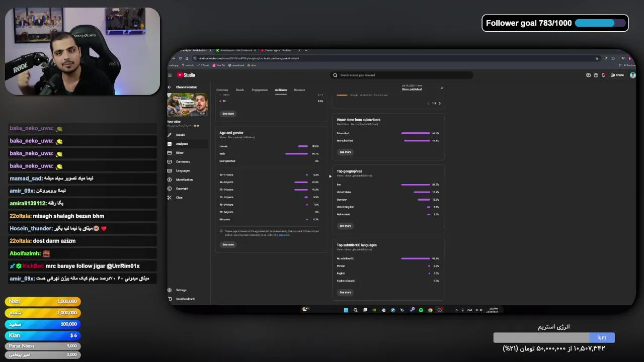Open Comments in the video sidebar
The height and width of the screenshot is (362, 644).
[x=183, y=162]
